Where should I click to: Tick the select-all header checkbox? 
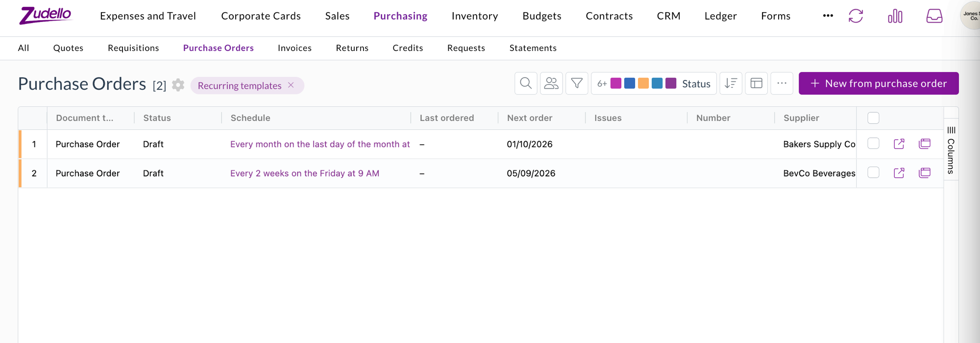(x=873, y=118)
